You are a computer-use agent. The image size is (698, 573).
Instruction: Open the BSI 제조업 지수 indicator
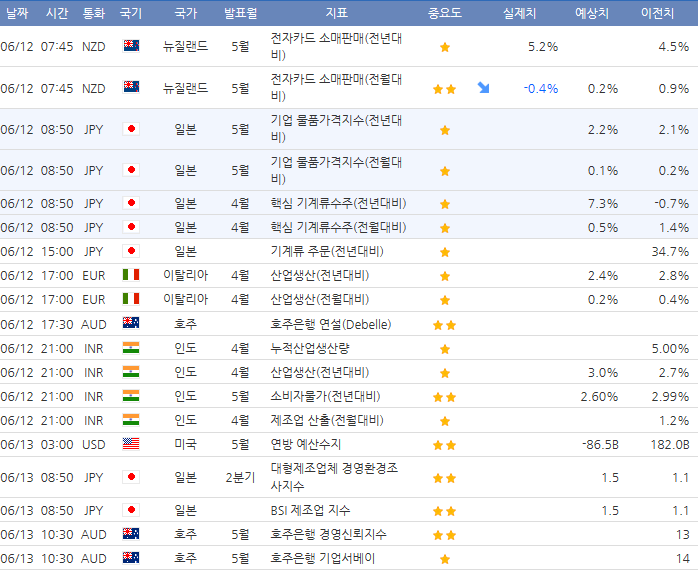pos(310,510)
